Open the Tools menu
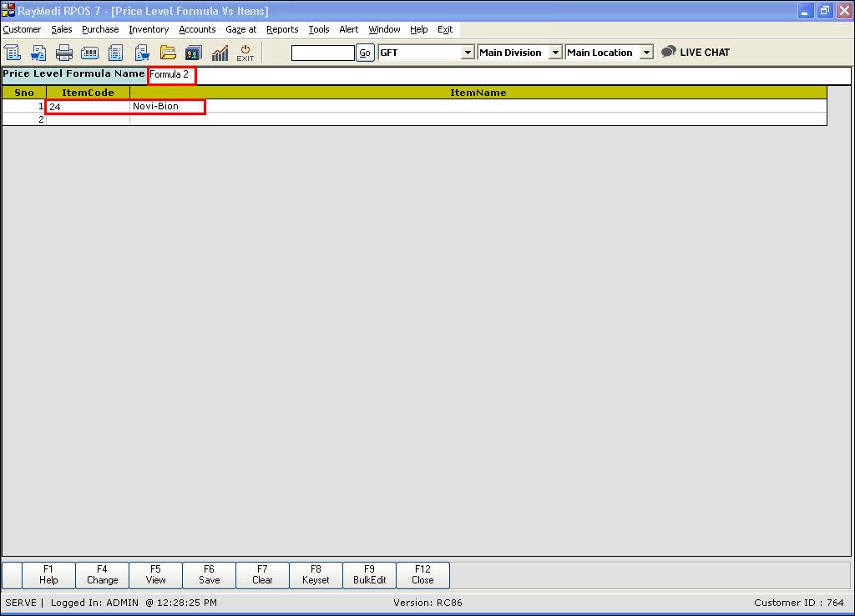Image resolution: width=855 pixels, height=616 pixels. (x=319, y=29)
